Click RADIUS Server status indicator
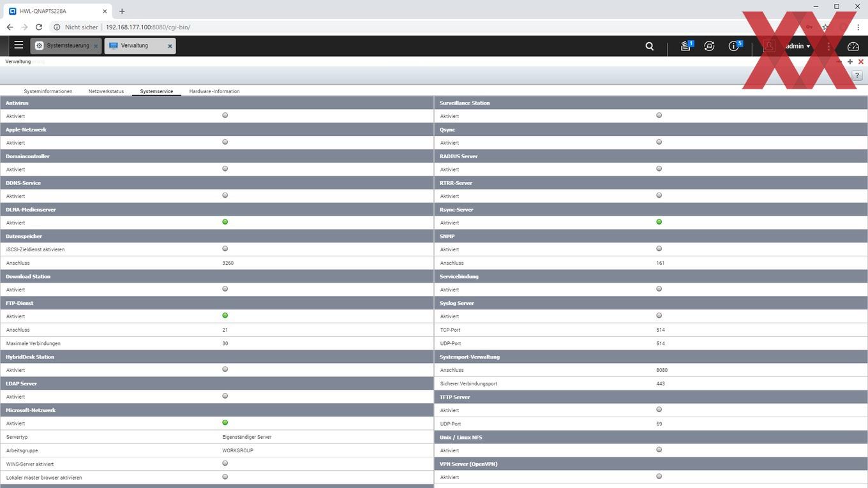The image size is (868, 488). [659, 169]
